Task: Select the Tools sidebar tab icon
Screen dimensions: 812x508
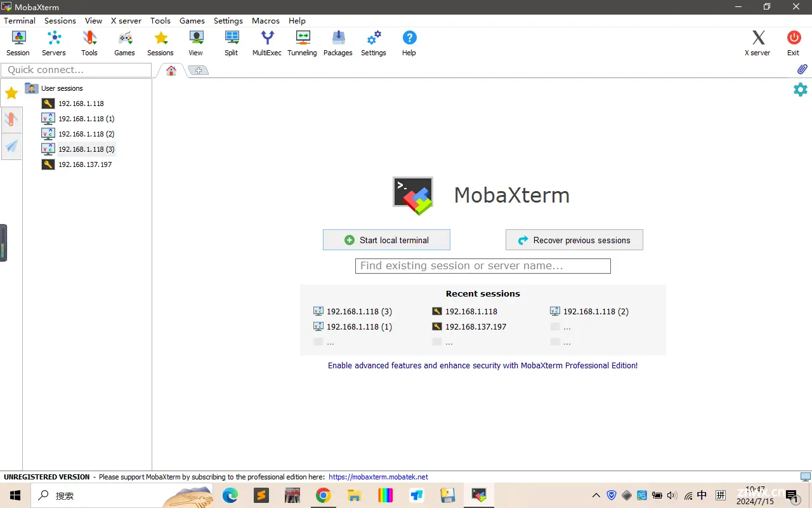Action: (x=11, y=119)
